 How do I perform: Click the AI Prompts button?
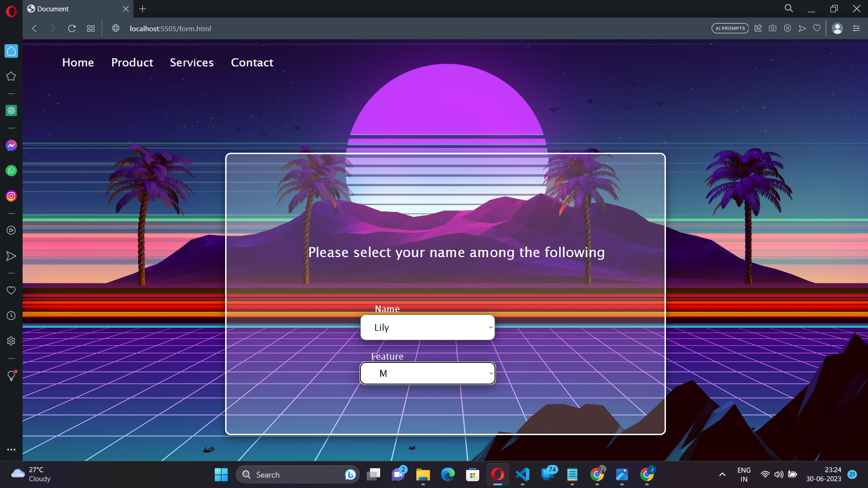click(729, 28)
